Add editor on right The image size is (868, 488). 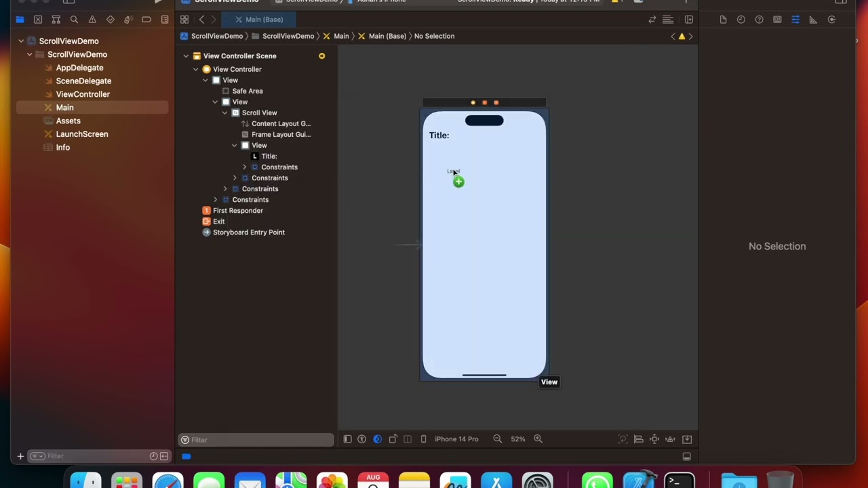(x=689, y=20)
